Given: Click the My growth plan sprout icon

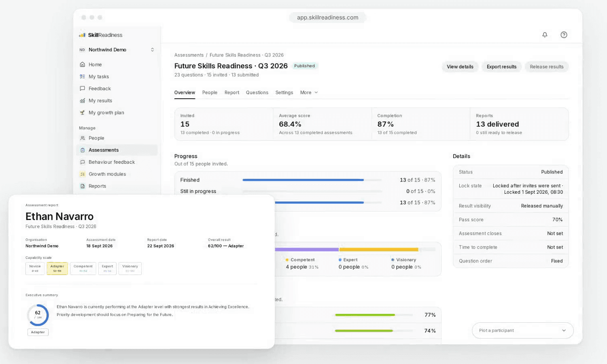Looking at the screenshot, I should click(83, 113).
